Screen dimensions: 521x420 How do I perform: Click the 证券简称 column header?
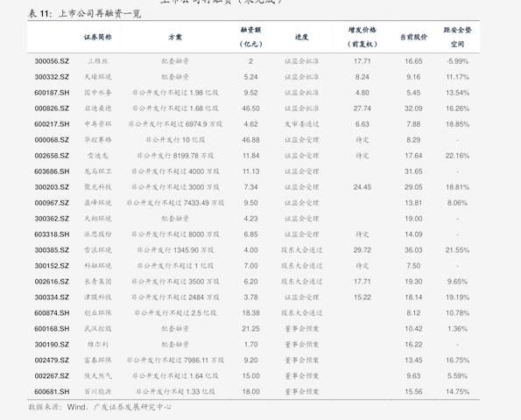coord(98,37)
